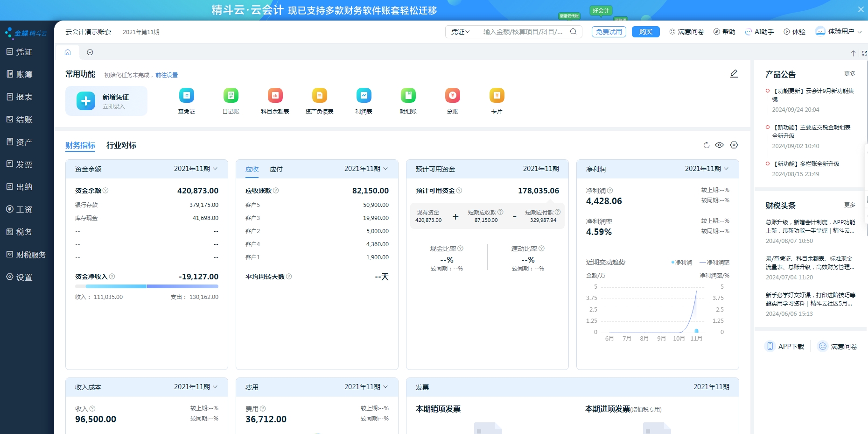Open the 日记账 journal icon
868x434 pixels.
(231, 95)
